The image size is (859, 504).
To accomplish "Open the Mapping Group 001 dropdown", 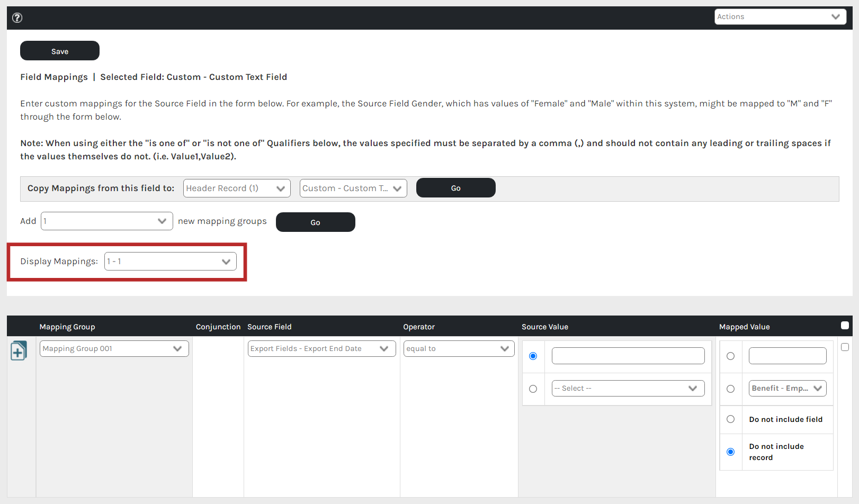I will point(114,348).
